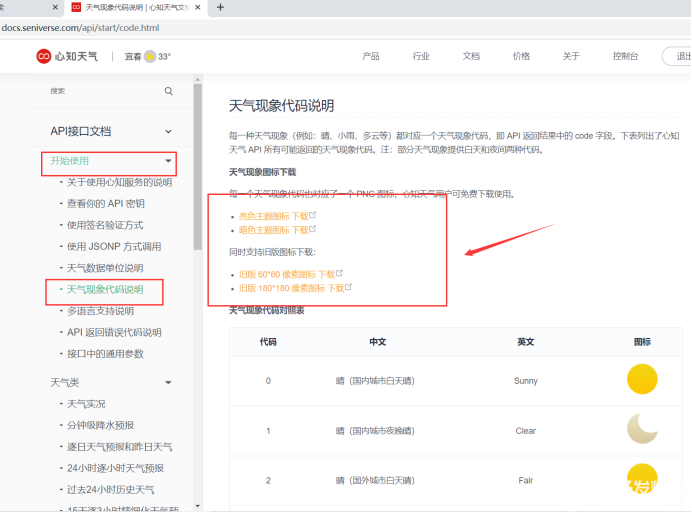692x513 pixels.
Task: Open the 产品 menu in top navigation
Action: click(x=371, y=56)
